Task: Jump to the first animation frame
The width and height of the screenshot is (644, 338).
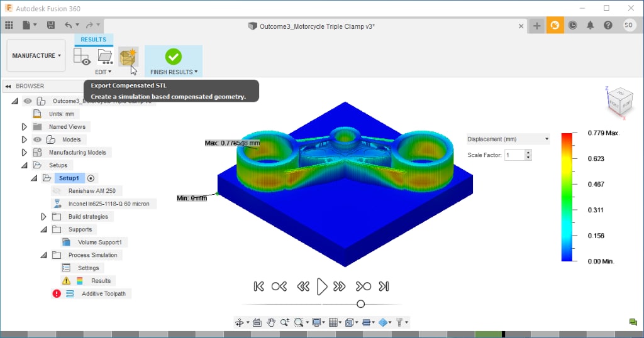Action: (258, 286)
